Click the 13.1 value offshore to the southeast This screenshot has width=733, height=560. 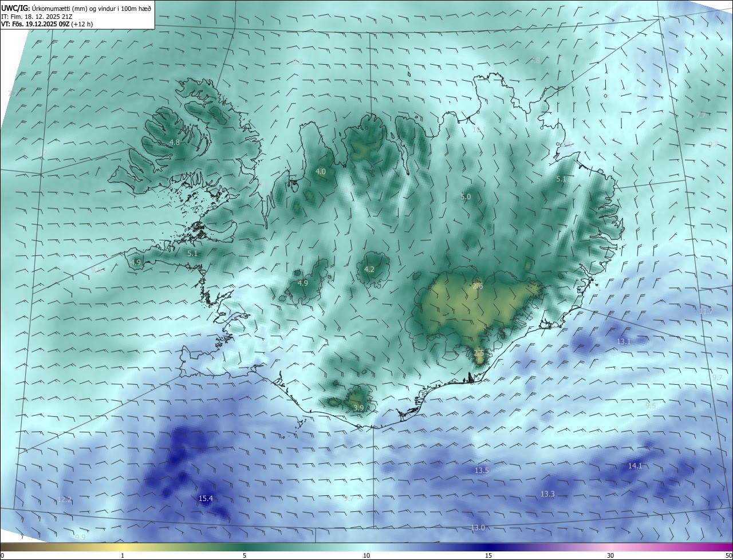pos(624,341)
